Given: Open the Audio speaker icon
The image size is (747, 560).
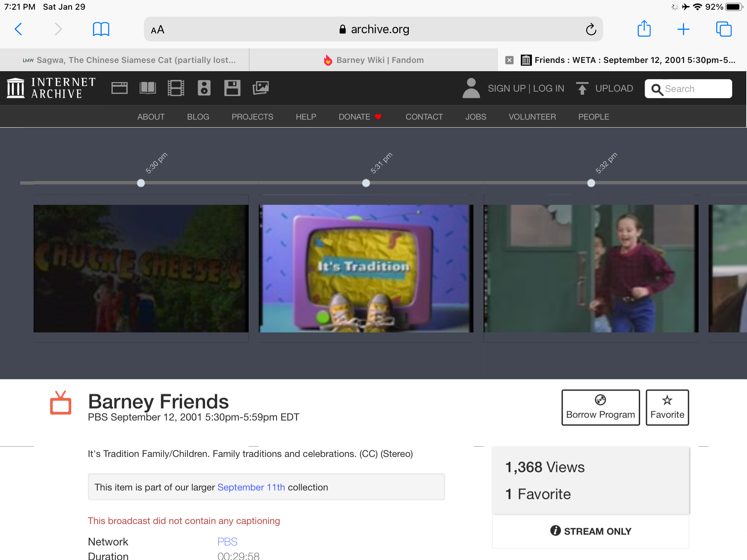Looking at the screenshot, I should (204, 88).
